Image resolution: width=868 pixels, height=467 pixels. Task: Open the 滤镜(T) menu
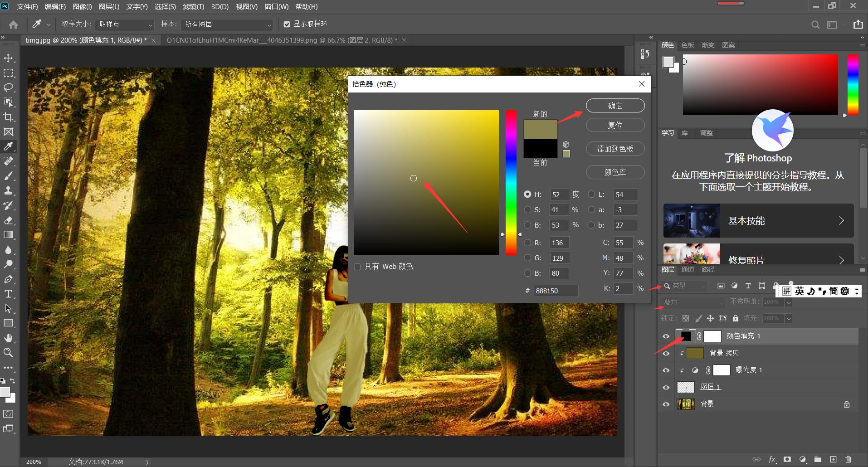(x=193, y=7)
